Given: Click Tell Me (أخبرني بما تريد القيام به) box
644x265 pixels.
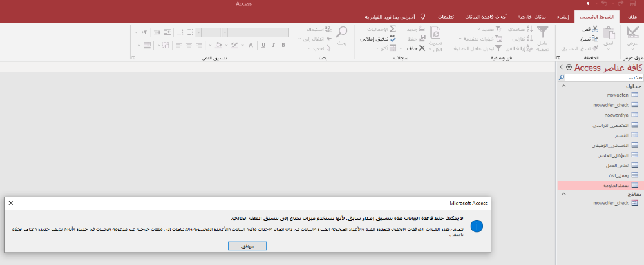Looking at the screenshot, I should coord(394,17).
